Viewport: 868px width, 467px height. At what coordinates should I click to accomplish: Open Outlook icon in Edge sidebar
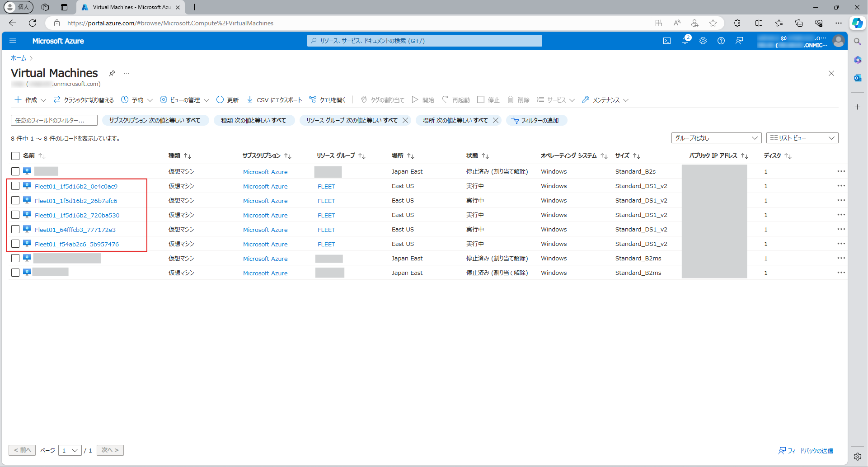[x=858, y=78]
